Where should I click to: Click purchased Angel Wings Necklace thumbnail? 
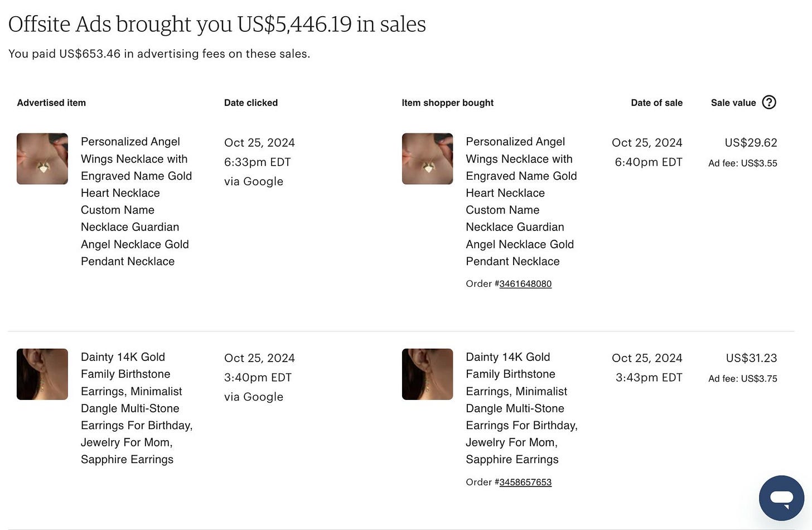(427, 159)
